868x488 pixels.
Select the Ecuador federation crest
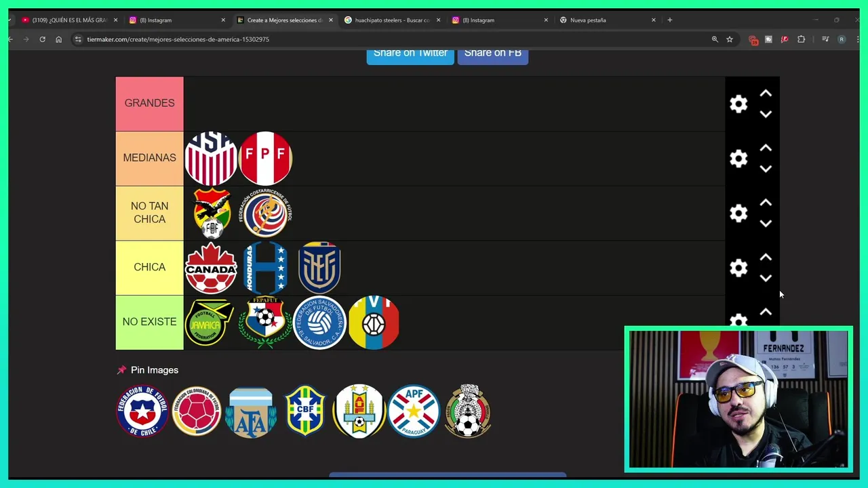tap(319, 268)
